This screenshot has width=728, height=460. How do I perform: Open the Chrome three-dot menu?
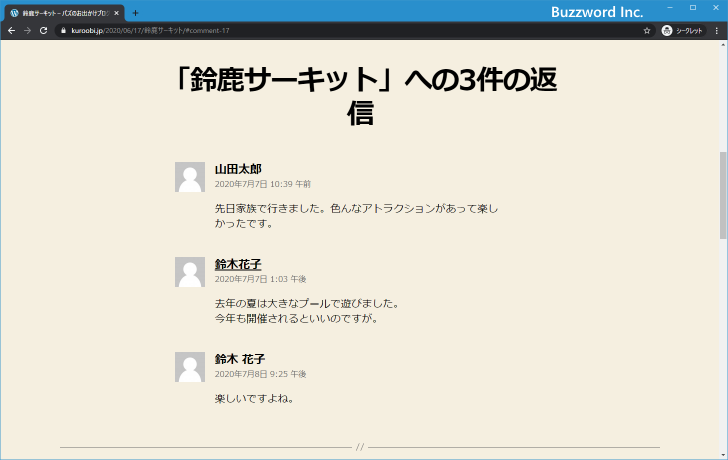point(717,31)
